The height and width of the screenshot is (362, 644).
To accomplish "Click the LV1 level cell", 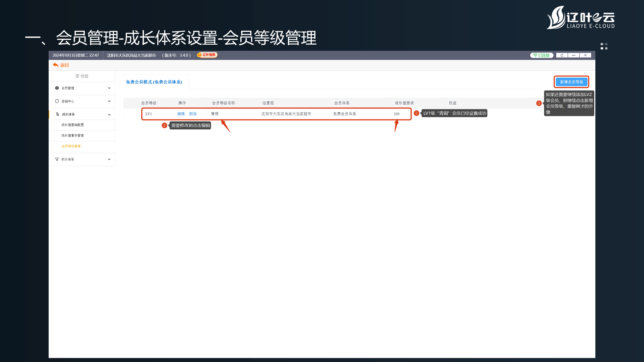I will 148,114.
